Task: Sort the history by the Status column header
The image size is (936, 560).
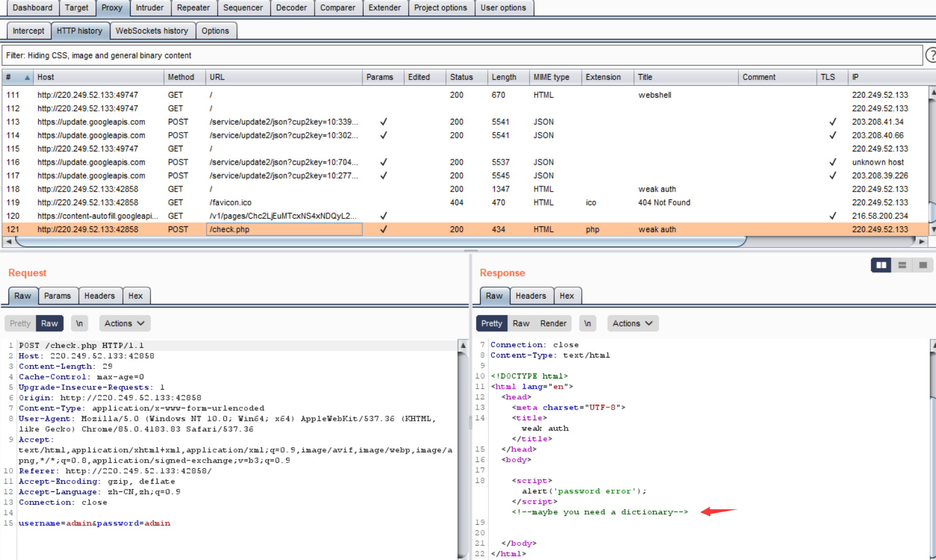Action: tap(461, 77)
